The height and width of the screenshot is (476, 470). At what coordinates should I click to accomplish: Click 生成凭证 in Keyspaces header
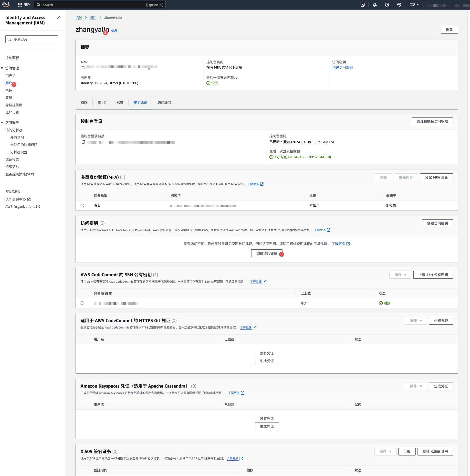(x=441, y=386)
